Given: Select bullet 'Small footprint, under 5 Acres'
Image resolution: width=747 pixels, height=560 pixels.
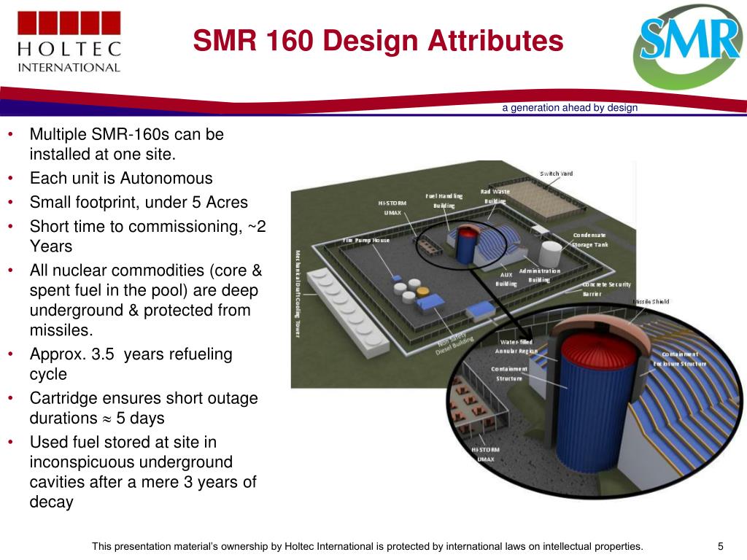Looking at the screenshot, I should coord(139,203).
